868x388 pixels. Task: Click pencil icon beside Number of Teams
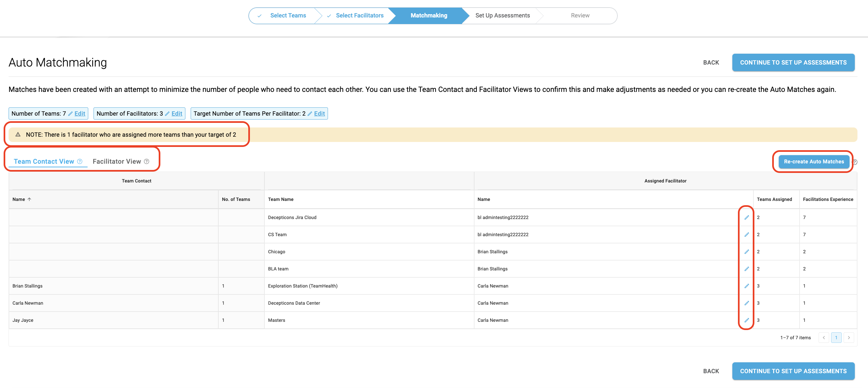[x=70, y=114]
